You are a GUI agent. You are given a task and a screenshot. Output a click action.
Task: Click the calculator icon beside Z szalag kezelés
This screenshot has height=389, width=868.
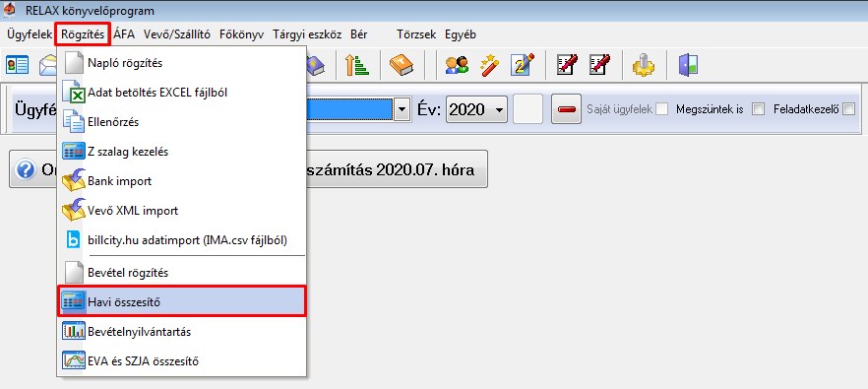pos(74,152)
